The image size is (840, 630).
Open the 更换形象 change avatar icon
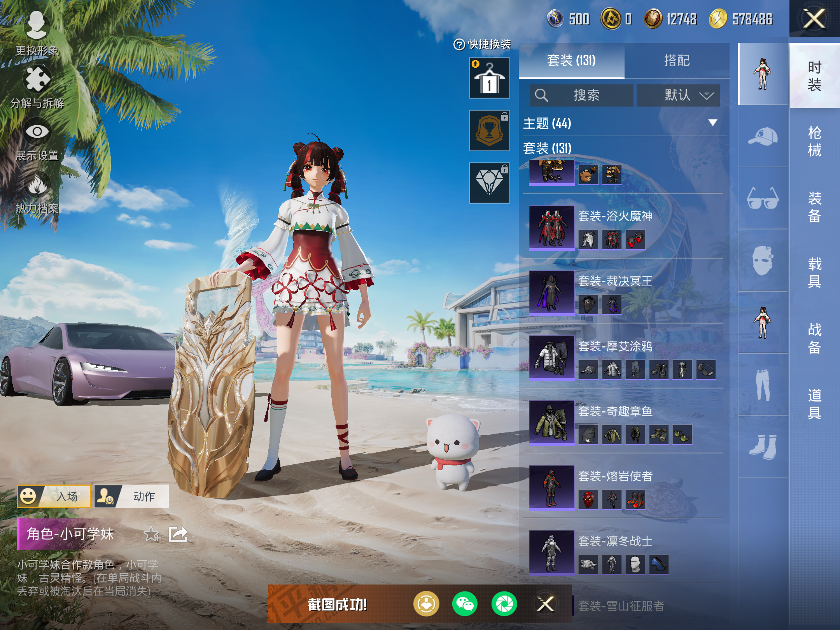[37, 25]
